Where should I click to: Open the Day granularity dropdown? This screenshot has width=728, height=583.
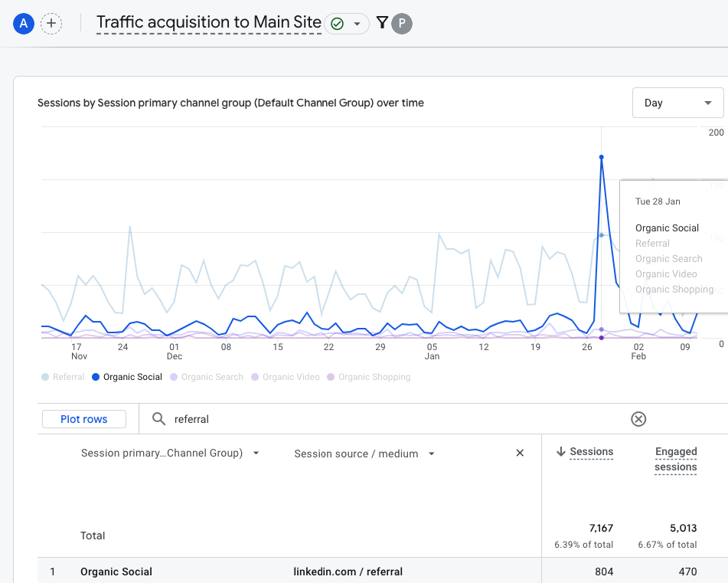[677, 103]
